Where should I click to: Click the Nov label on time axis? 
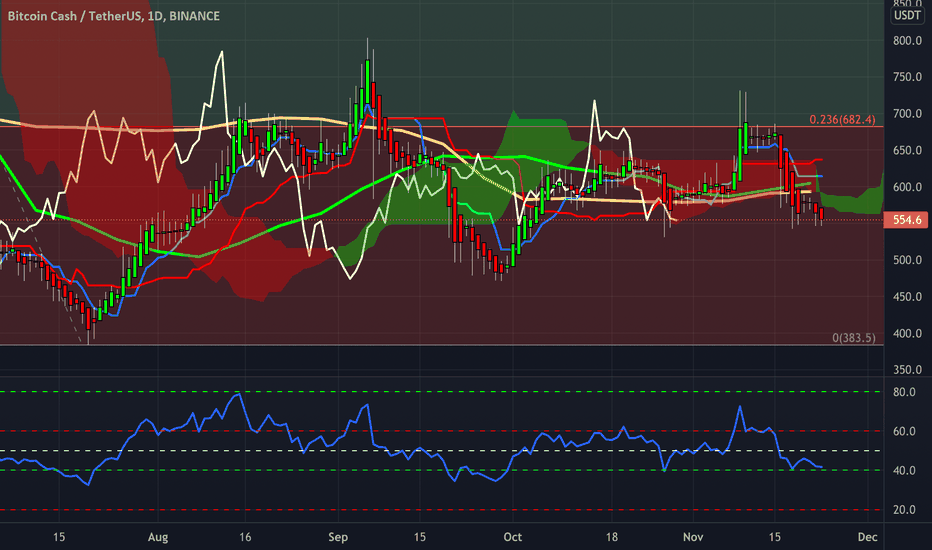click(693, 537)
